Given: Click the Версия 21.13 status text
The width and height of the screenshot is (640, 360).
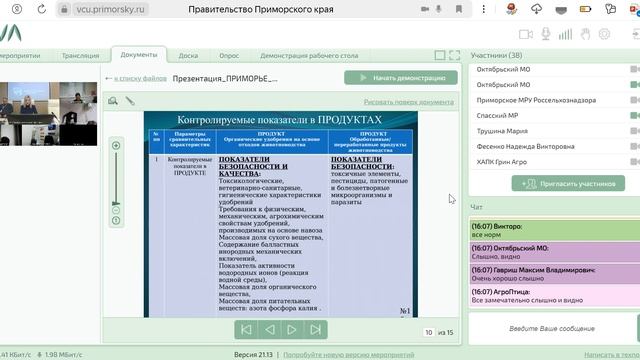Looking at the screenshot, I should [253, 355].
